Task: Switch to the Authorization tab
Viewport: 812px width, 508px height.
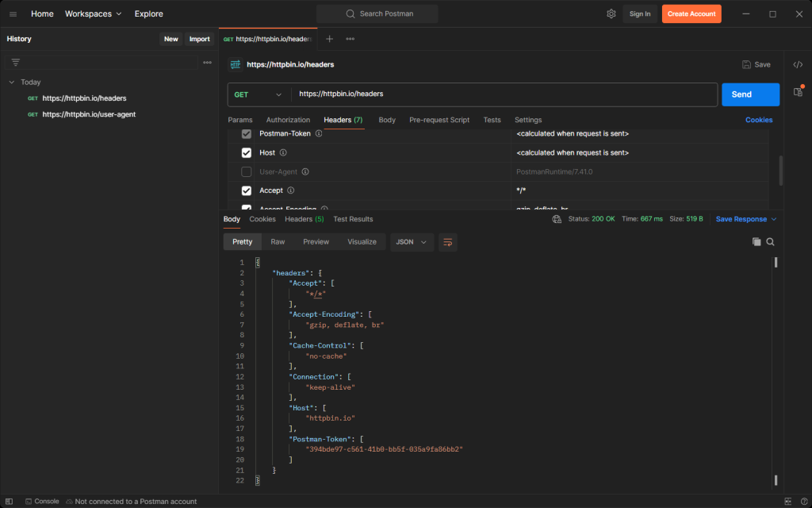Action: [288, 120]
